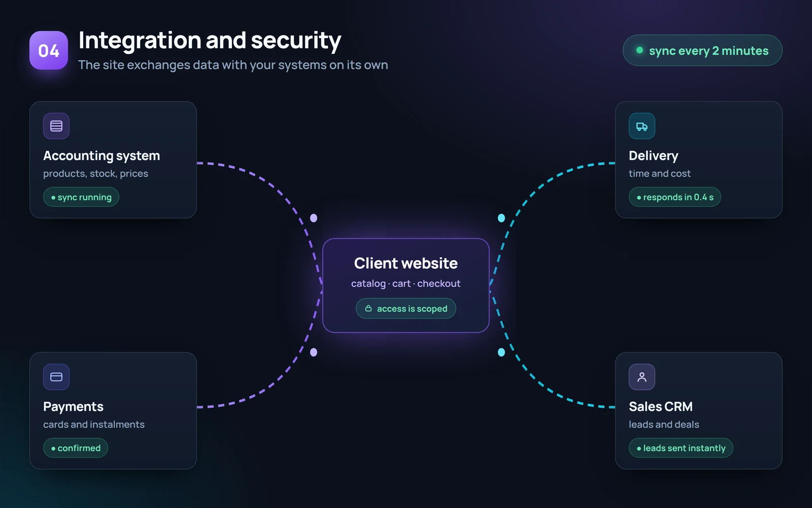
Task: Click the subtitle about site exchanging data
Action: [233, 65]
